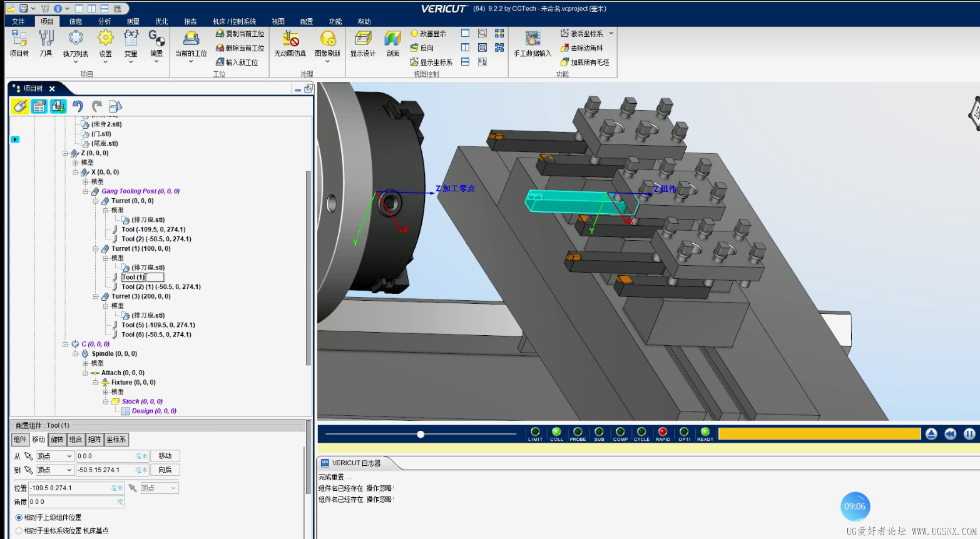Click the undo arrow in project tree toolbar
This screenshot has width=980, height=539.
point(78,106)
